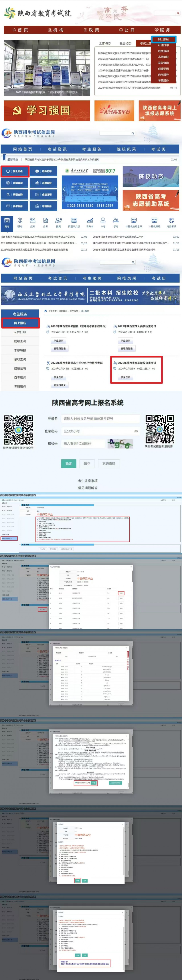
Task: Open the 机构 navigation menu item
Action: [x=56, y=30]
